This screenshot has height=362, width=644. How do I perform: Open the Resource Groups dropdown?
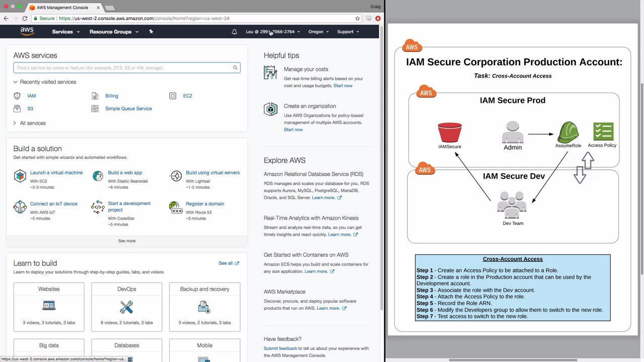114,32
